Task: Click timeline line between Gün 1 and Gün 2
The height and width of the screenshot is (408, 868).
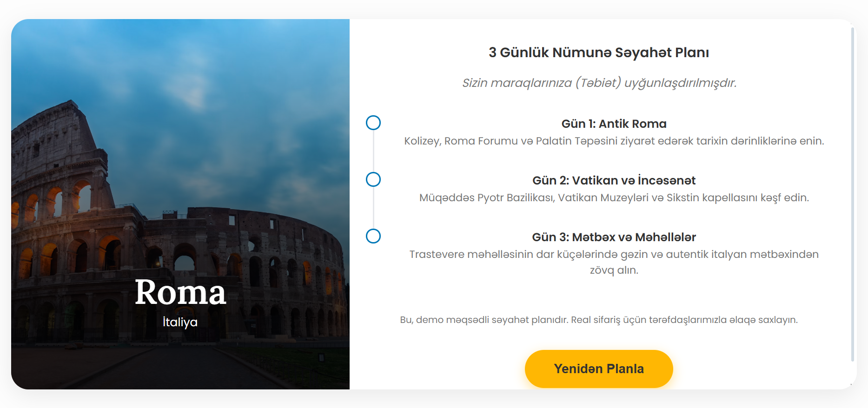Action: click(x=373, y=151)
